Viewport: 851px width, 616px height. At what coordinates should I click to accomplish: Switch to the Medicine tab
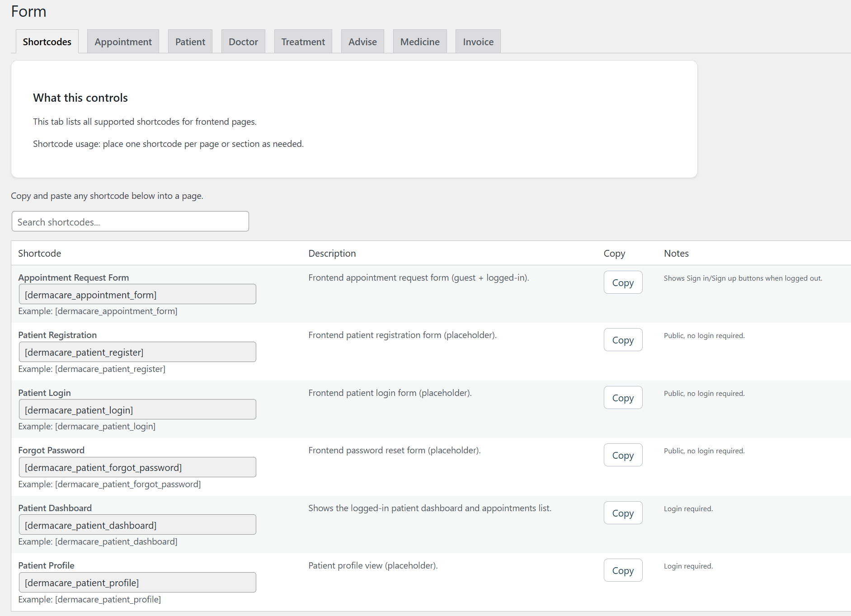click(x=419, y=42)
